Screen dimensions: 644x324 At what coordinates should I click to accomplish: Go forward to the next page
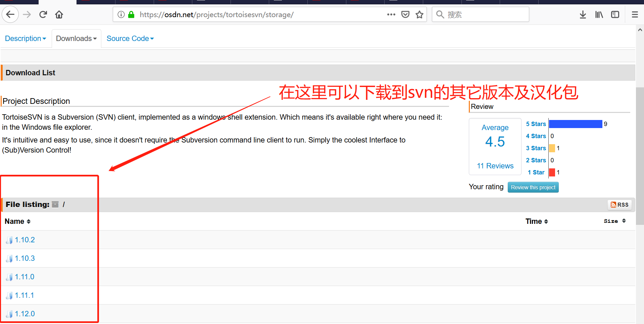pyautogui.click(x=27, y=14)
